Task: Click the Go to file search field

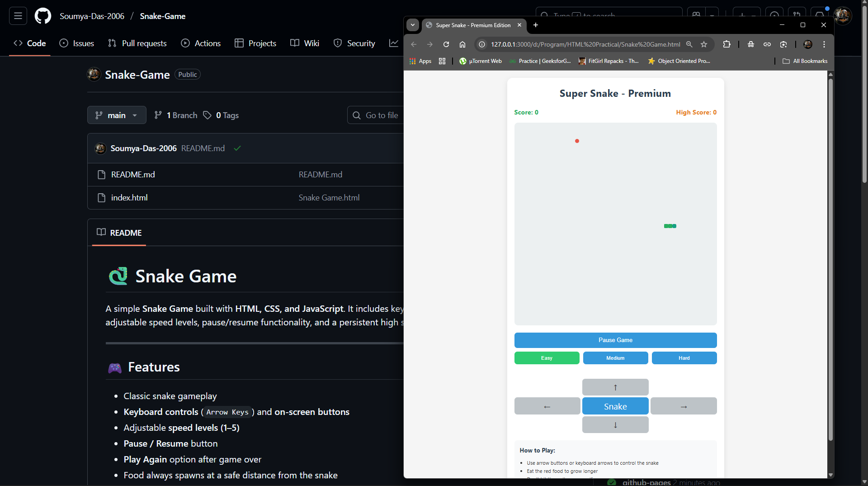Action: [376, 115]
